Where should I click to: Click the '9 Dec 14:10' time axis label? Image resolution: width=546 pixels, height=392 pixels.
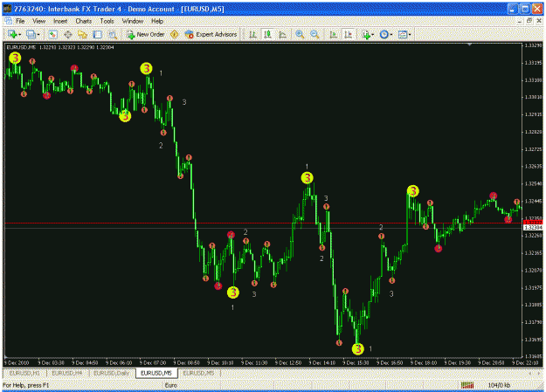coord(321,363)
